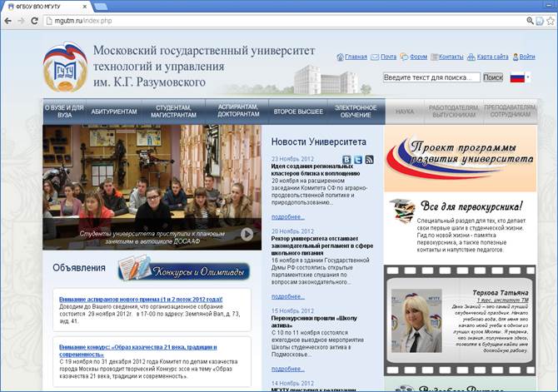Click the user icon next to Войти

(516, 57)
